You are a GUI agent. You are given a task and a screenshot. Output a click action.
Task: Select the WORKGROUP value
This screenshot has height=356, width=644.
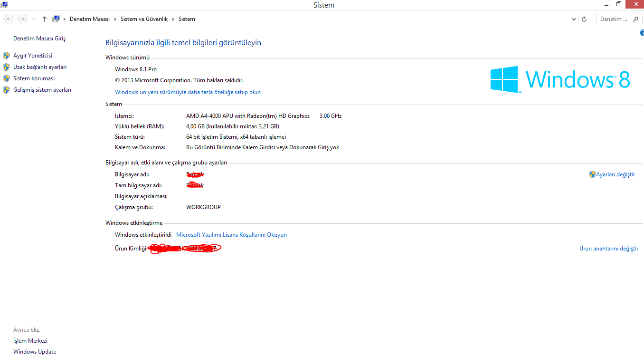coord(203,207)
